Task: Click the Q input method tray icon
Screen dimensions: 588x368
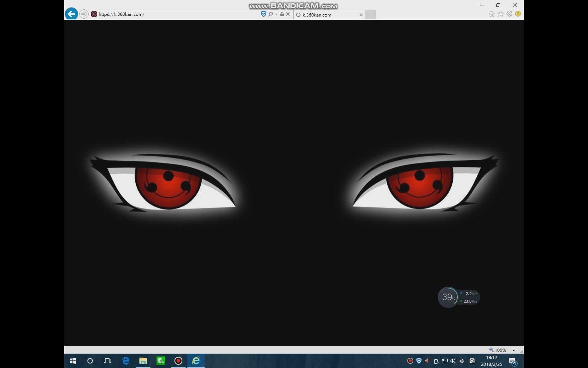Action: (x=472, y=361)
